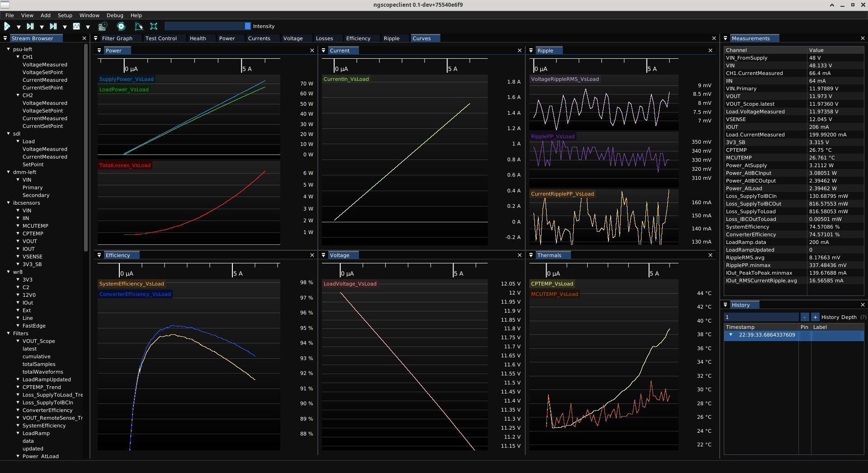Close the Efficiency plot panel

[x=312, y=255]
